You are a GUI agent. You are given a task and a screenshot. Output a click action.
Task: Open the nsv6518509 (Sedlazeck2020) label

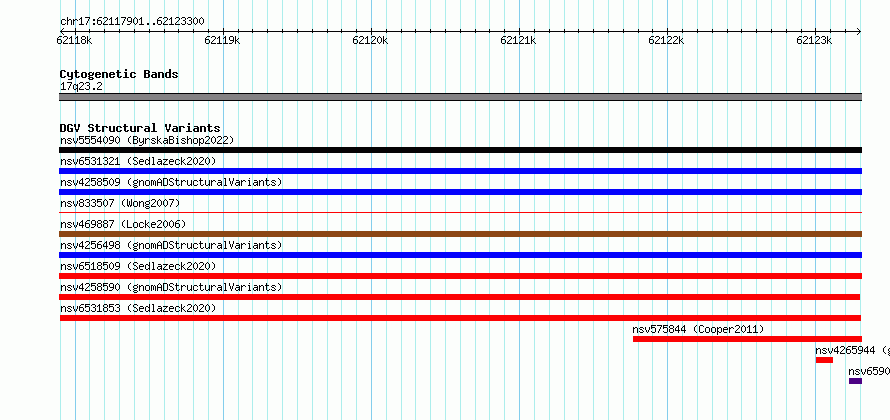[138, 266]
